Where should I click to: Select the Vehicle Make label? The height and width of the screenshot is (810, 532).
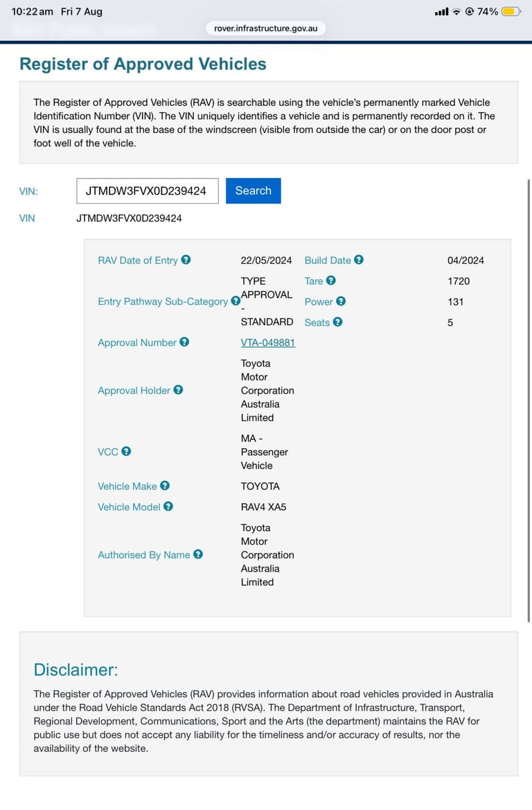pos(127,486)
